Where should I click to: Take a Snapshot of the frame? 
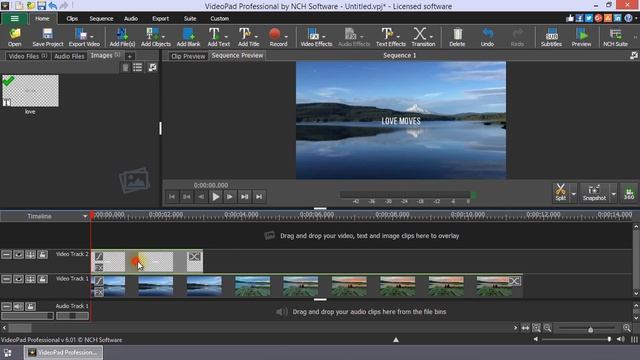point(594,192)
